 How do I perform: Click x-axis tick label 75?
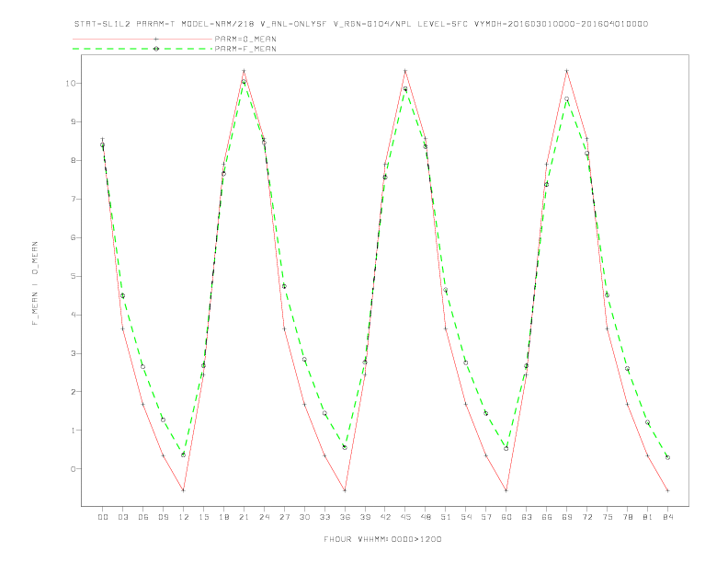608,517
